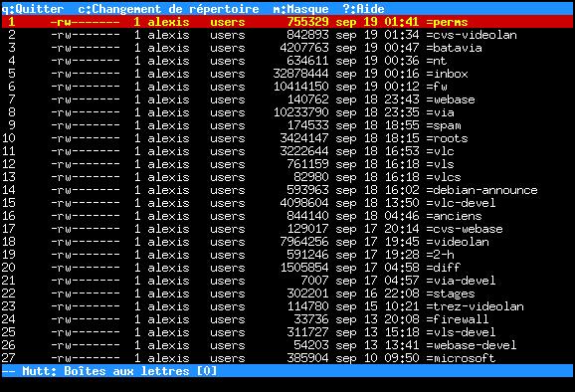
Task: Click row number 14
Action: point(8,190)
